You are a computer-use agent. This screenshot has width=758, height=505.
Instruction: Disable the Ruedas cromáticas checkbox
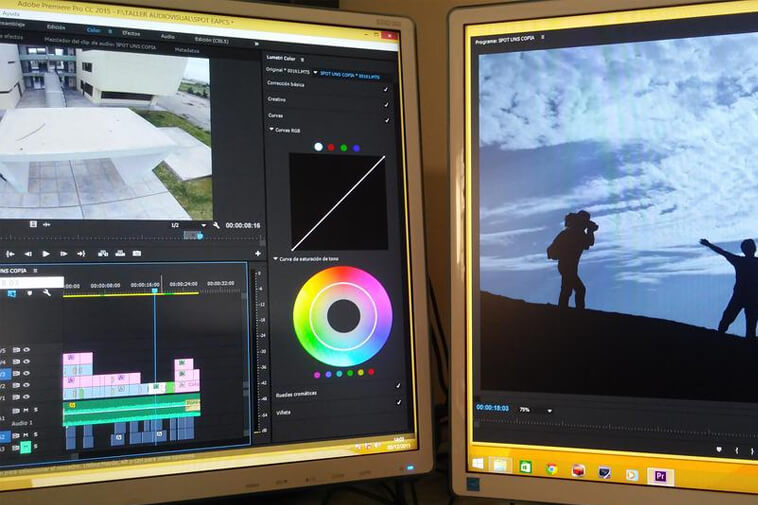pyautogui.click(x=398, y=385)
